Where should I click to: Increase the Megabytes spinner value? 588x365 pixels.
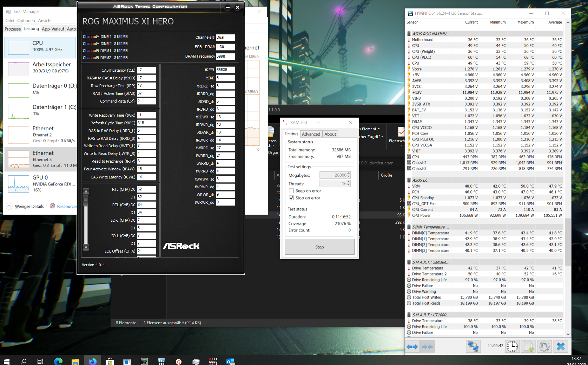click(x=349, y=174)
